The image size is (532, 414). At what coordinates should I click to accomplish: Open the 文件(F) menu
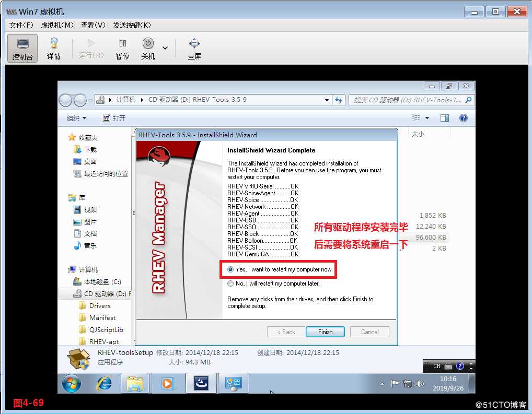[21, 25]
